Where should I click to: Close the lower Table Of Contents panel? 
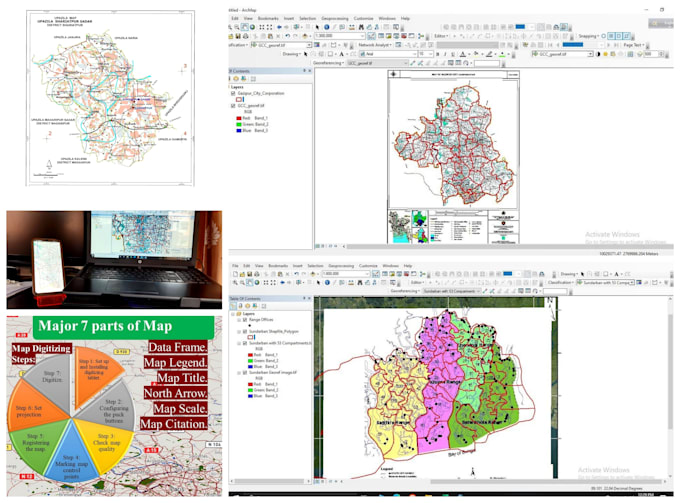coord(309,298)
